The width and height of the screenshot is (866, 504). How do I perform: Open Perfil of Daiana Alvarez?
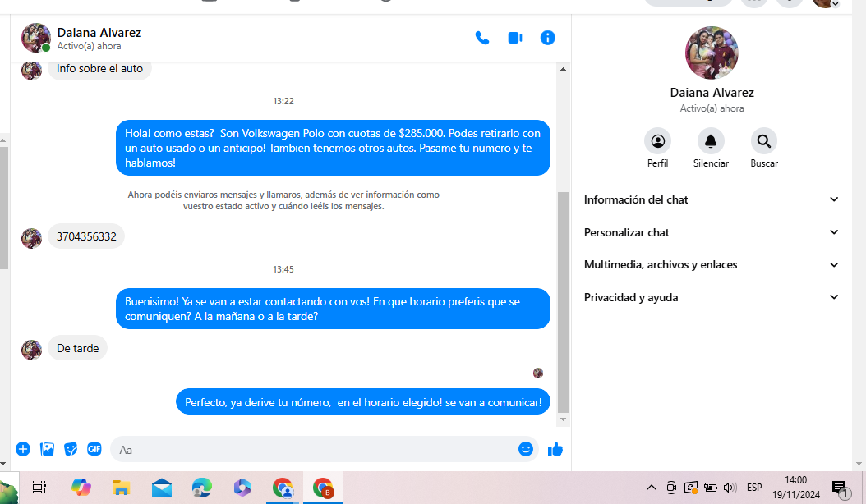tap(657, 141)
